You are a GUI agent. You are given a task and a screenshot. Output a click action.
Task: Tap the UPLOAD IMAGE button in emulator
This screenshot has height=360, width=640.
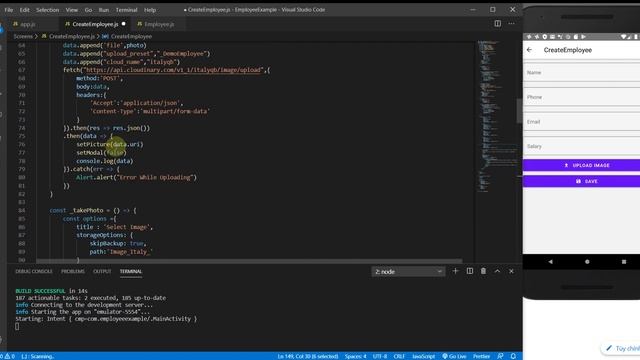[x=582, y=165]
